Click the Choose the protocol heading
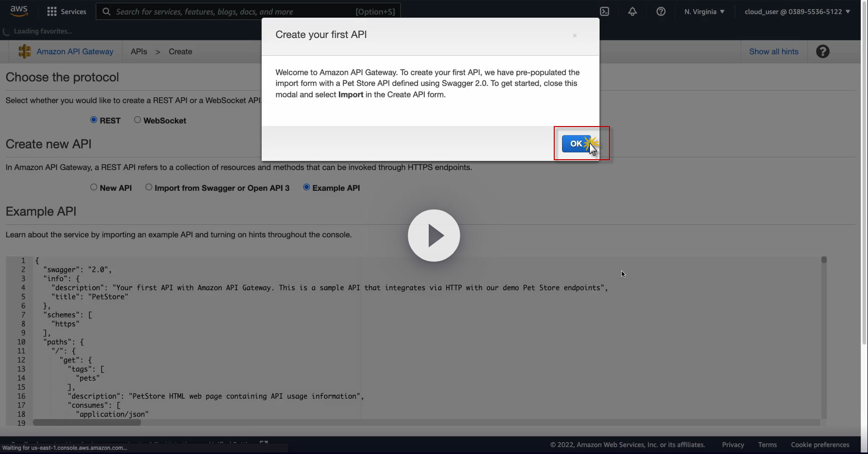The image size is (868, 454). (x=62, y=77)
